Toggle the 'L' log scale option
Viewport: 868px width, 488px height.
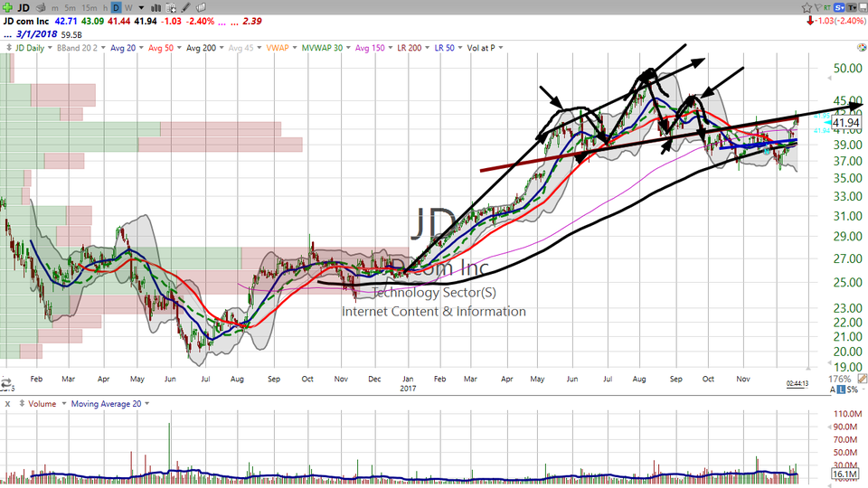click(x=841, y=390)
